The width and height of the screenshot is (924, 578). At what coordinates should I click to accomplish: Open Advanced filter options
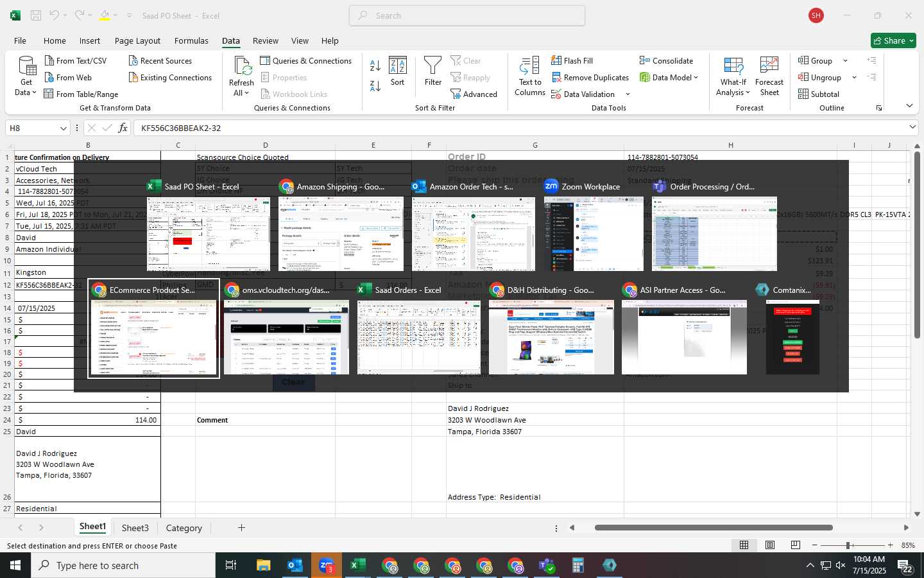(474, 94)
